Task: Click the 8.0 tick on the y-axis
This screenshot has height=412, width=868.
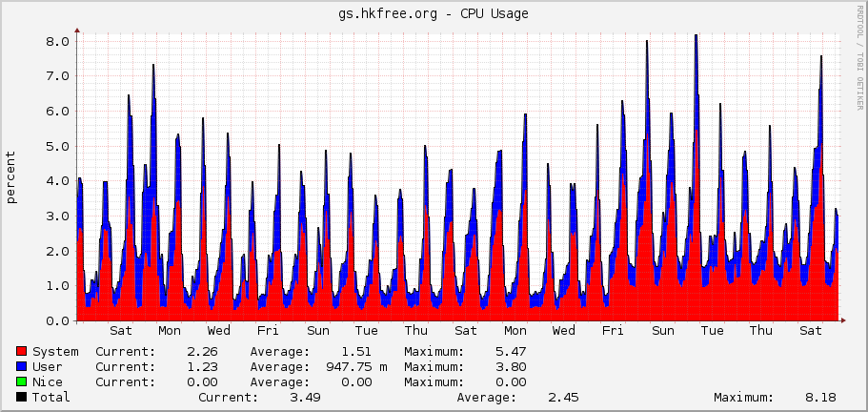Action: pos(58,41)
